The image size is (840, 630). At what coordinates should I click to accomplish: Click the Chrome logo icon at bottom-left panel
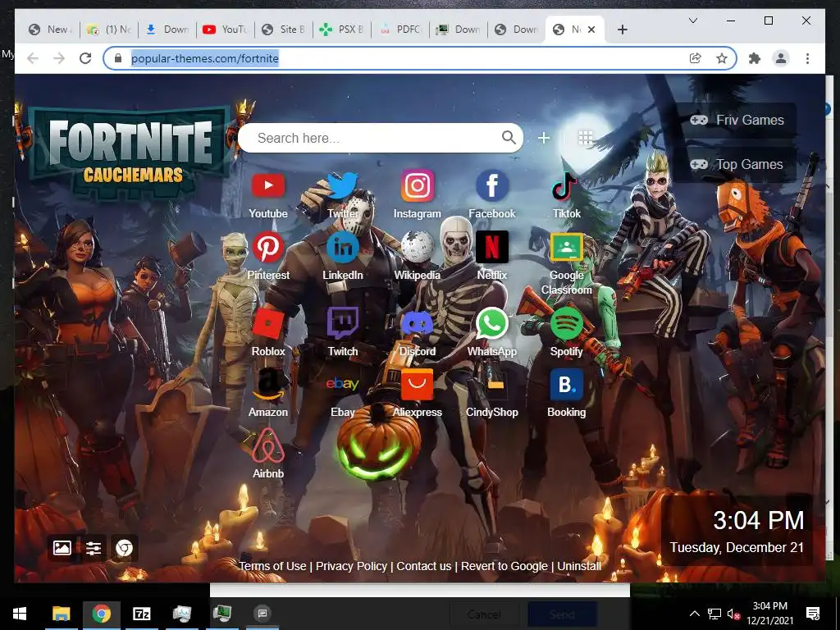tap(125, 548)
